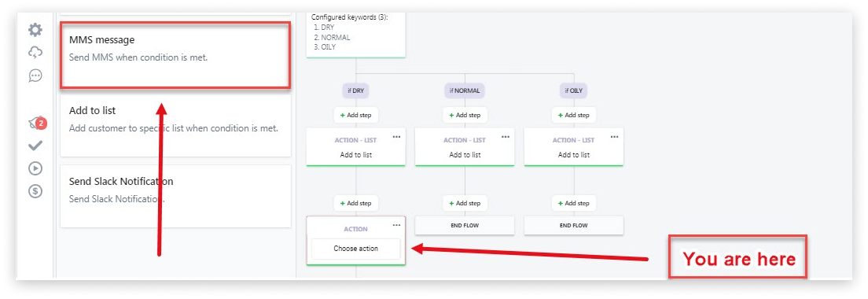This screenshot has width=868, height=299.
Task: Click the cloud sync icon in sidebar
Action: click(x=35, y=53)
